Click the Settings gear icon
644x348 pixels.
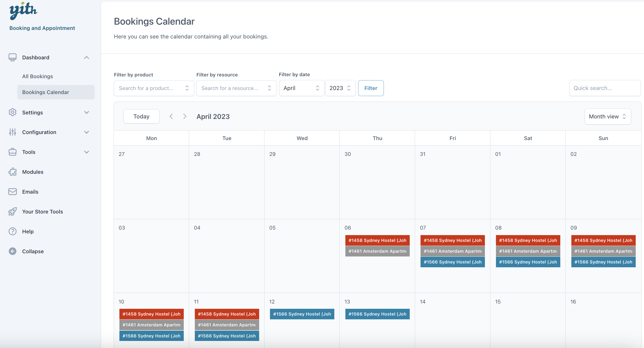pyautogui.click(x=12, y=112)
